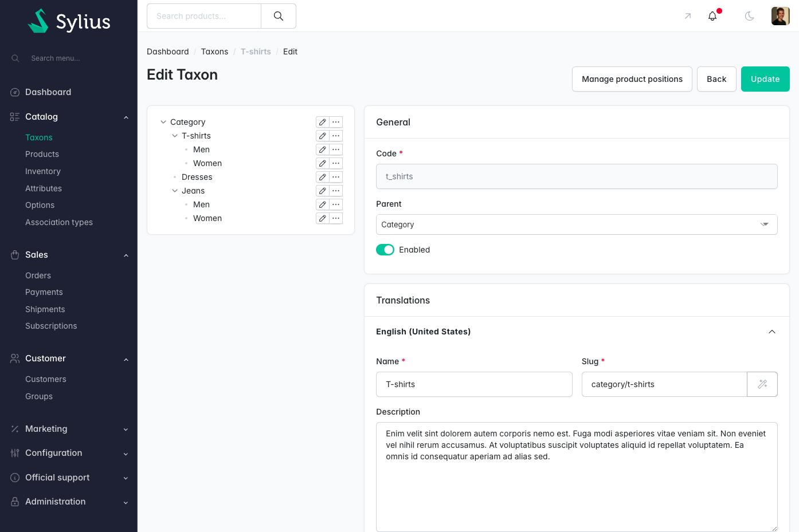Switch to dark mode with moon icon
Image resolution: width=799 pixels, height=532 pixels.
749,16
